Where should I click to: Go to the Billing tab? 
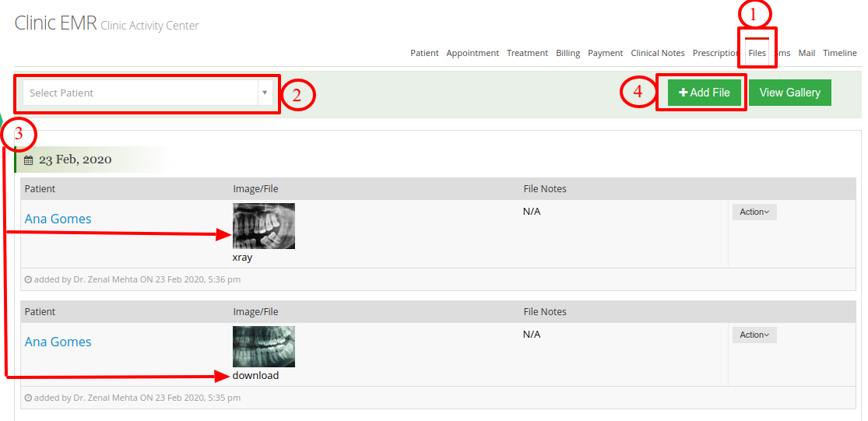click(568, 53)
